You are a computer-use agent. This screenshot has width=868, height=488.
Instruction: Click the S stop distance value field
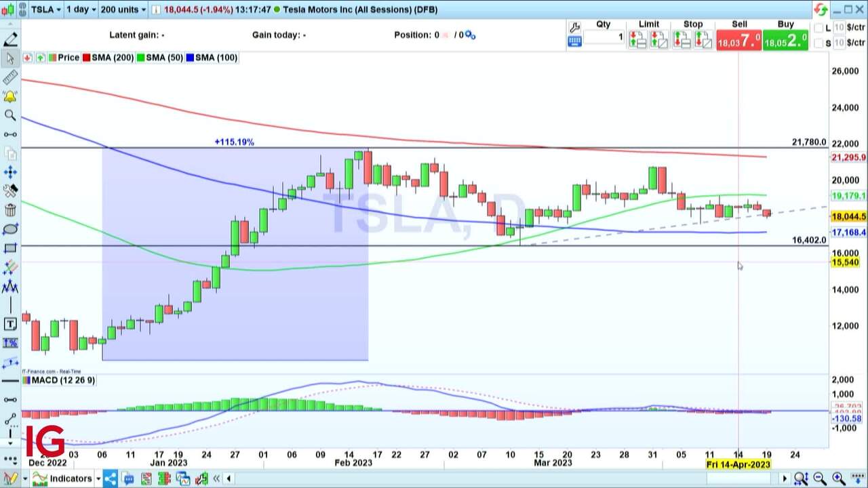click(839, 43)
